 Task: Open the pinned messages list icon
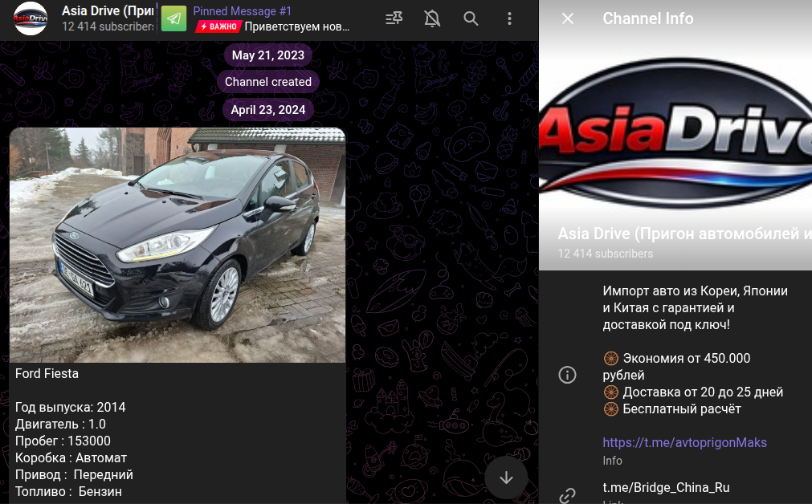coord(393,19)
